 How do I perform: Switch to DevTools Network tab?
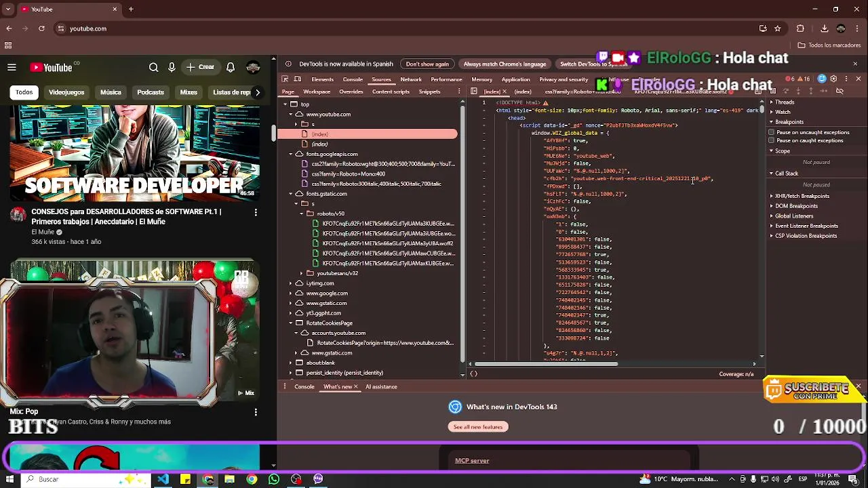coord(411,79)
